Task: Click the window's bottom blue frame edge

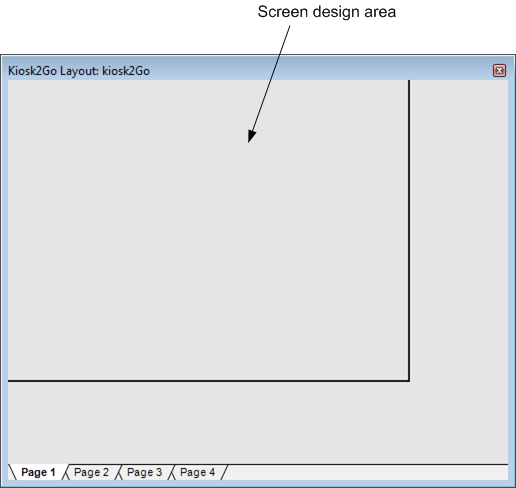Action: click(x=258, y=483)
